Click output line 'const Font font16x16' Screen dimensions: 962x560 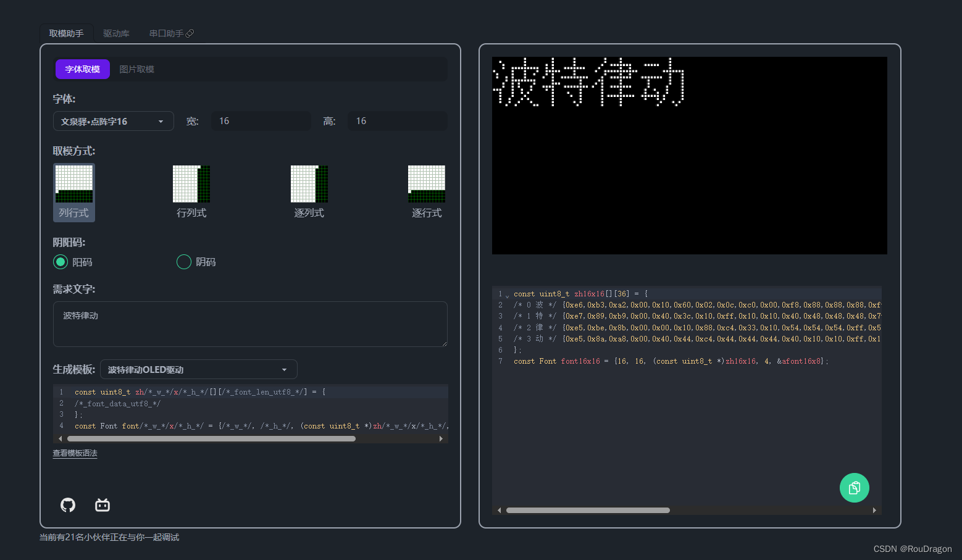[x=671, y=361]
